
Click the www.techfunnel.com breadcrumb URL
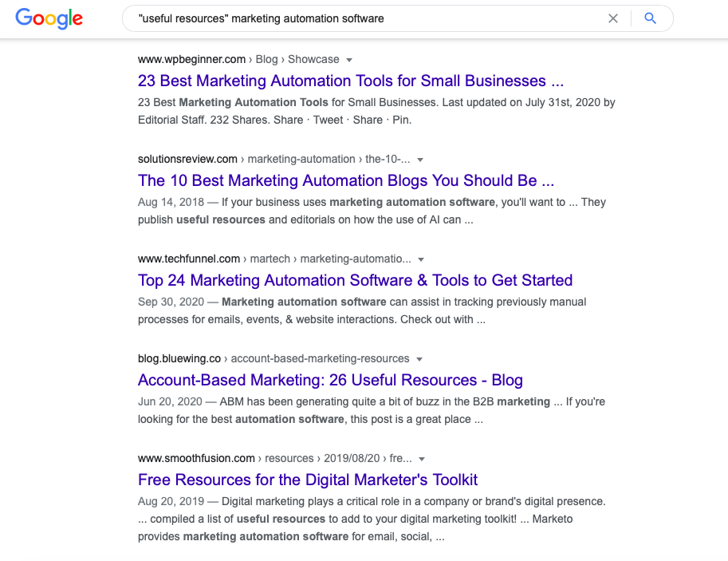189,259
